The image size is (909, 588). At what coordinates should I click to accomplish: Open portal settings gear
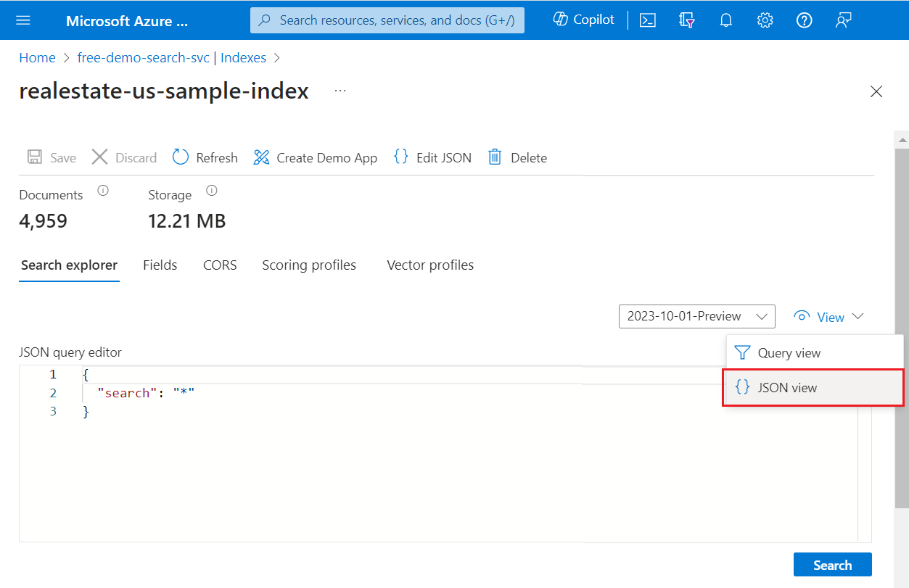pyautogui.click(x=765, y=20)
